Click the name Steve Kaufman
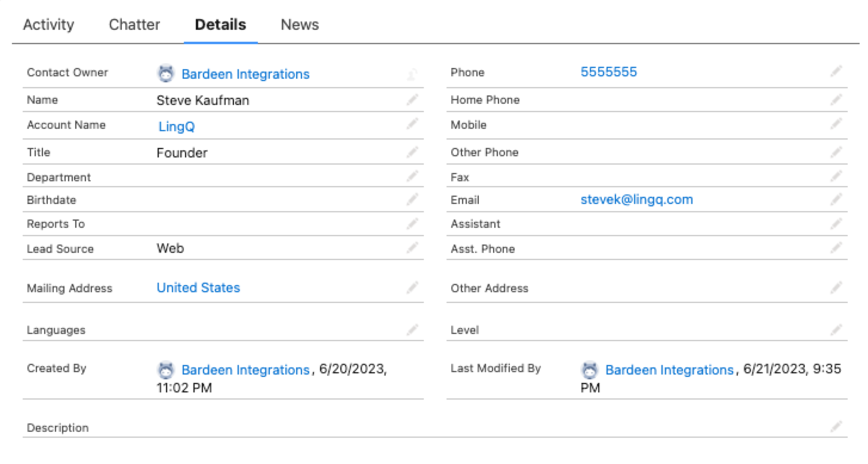This screenshot has width=868, height=464. [x=203, y=100]
